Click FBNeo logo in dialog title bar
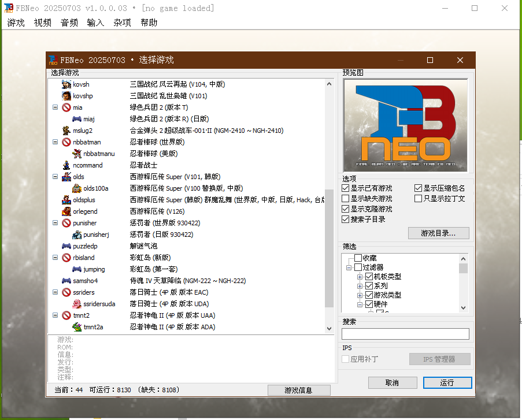 click(x=53, y=60)
